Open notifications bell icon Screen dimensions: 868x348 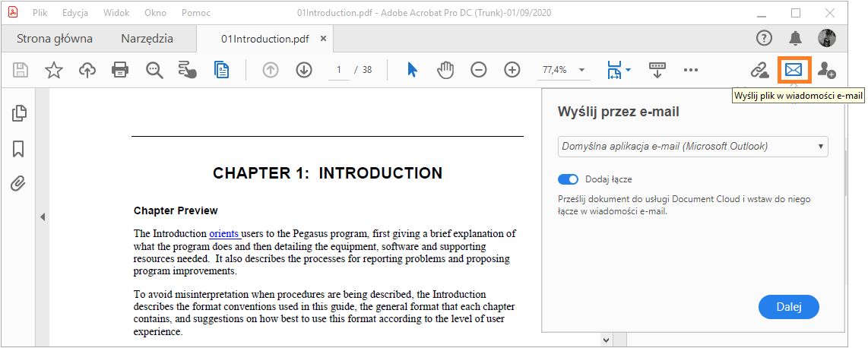point(796,38)
